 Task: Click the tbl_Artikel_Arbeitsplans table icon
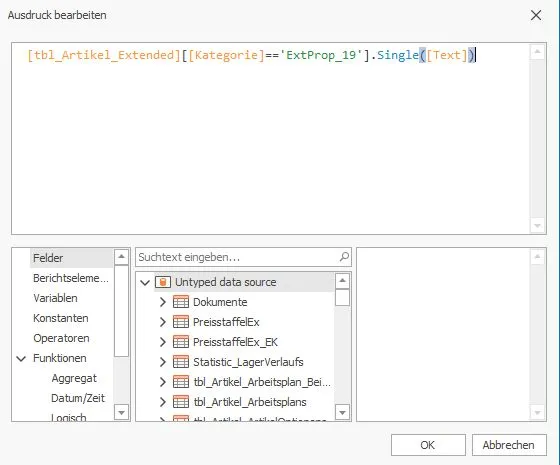click(181, 402)
